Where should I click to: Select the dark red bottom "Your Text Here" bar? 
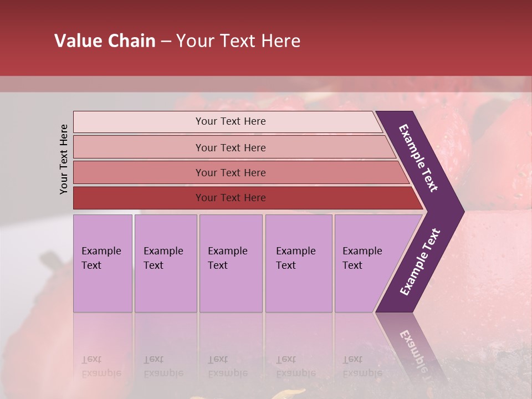230,198
